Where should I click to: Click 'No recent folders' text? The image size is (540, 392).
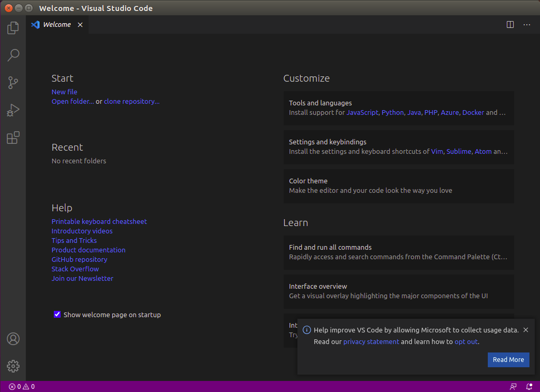(79, 161)
